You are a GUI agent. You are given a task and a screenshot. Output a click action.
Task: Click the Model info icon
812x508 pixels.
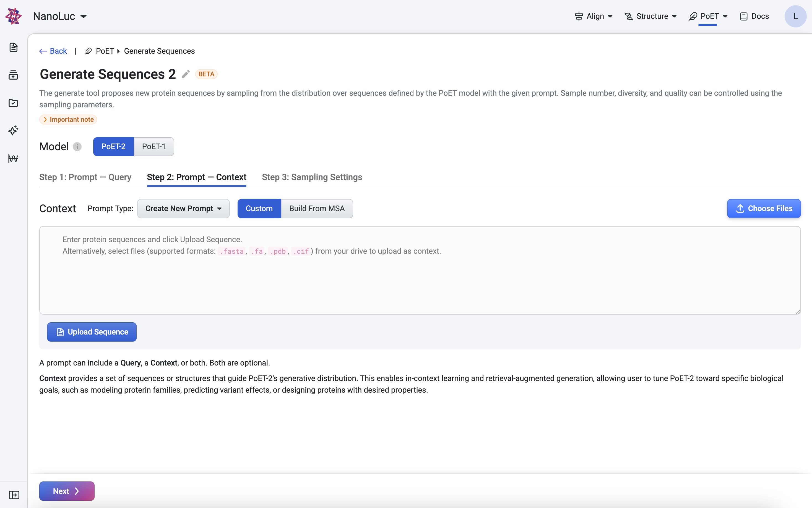coord(77,147)
